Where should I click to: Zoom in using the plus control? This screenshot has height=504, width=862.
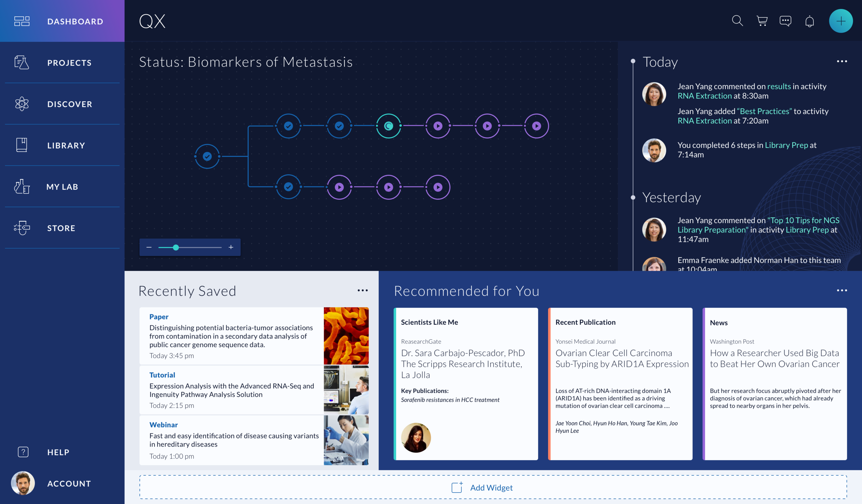point(230,247)
